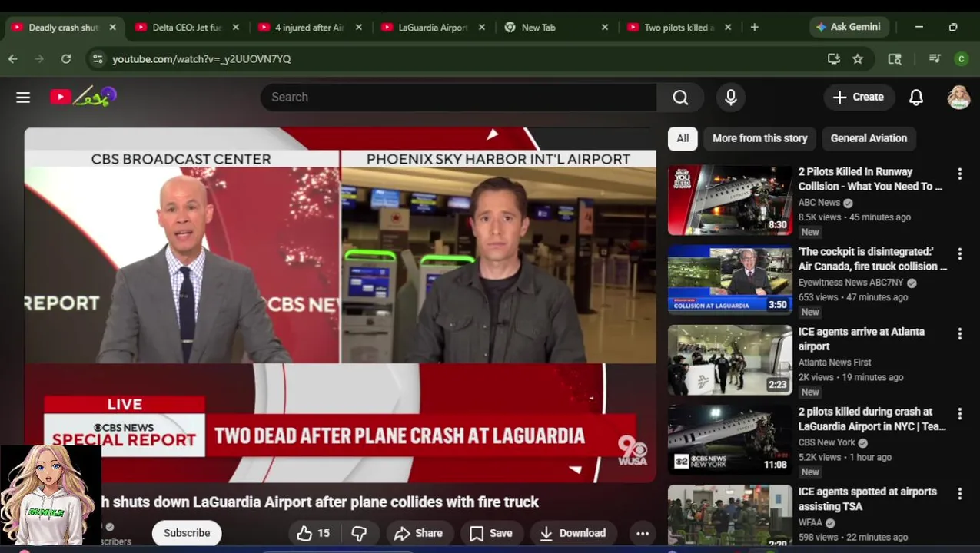Open Eyewitness News ABC7NY channel link
Image resolution: width=980 pixels, height=553 pixels.
point(851,283)
